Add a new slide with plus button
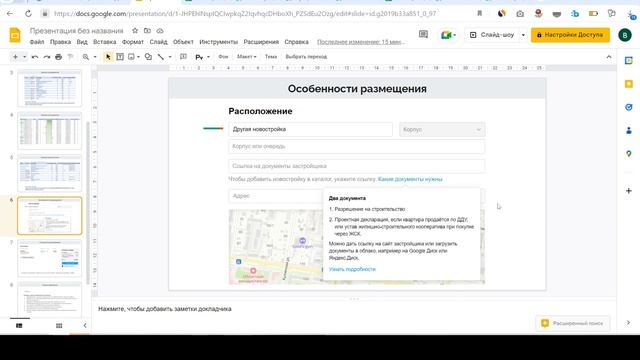 (15, 57)
